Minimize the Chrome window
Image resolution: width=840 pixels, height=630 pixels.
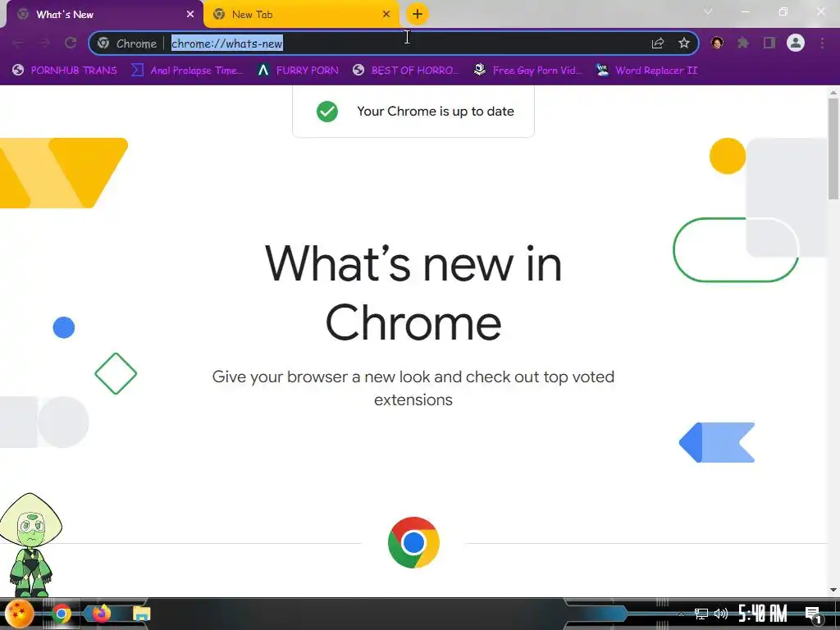click(745, 11)
